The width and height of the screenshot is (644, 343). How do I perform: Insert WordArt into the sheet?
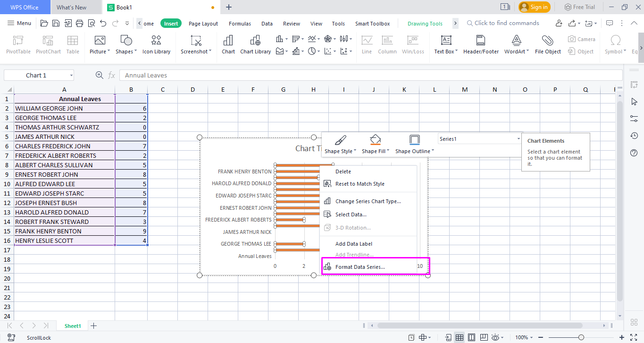pyautogui.click(x=515, y=44)
